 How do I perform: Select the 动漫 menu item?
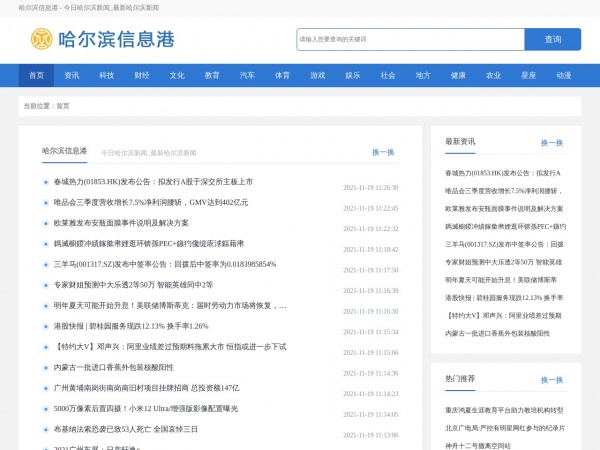[564, 75]
